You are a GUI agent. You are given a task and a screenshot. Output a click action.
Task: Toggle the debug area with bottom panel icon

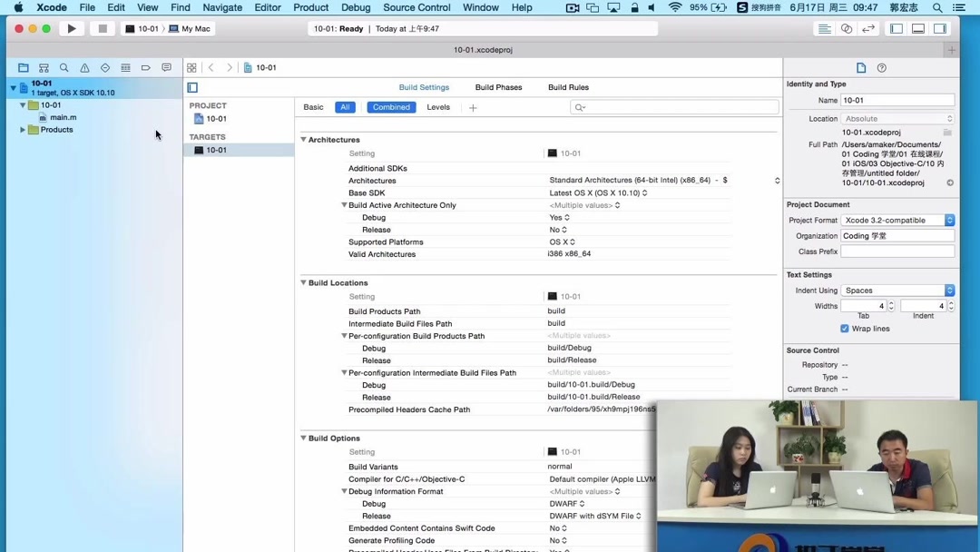916,28
